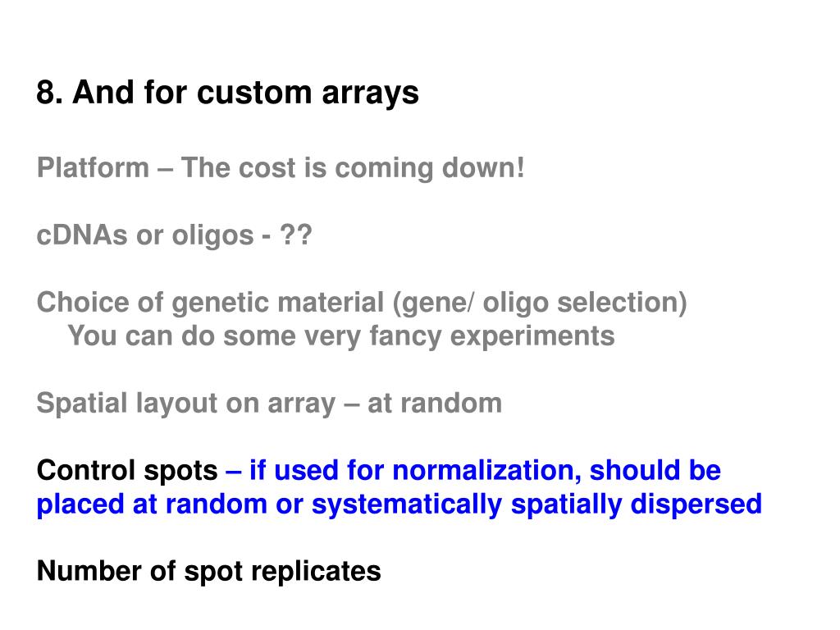Click 'placed at random or systematically spatially dispersed'
840x630 pixels.
point(399,504)
